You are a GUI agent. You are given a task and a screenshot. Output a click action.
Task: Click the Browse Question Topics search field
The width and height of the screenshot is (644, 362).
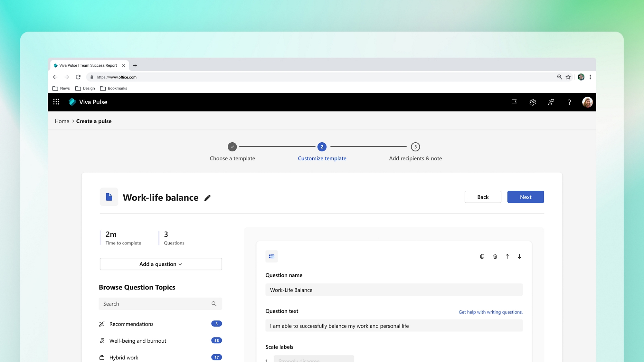(156, 304)
